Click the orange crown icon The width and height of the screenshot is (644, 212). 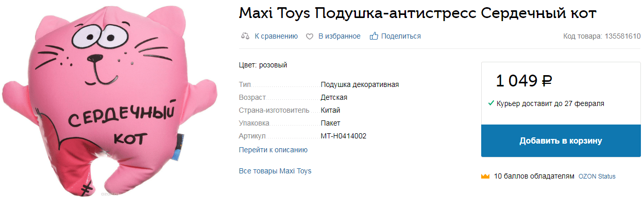[485, 176]
